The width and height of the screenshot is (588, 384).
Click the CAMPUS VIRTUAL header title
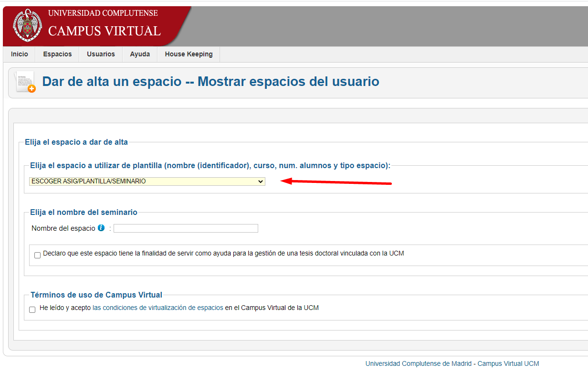(x=105, y=31)
